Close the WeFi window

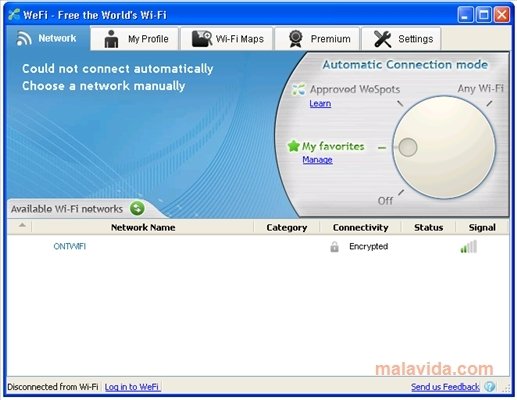tap(502, 15)
